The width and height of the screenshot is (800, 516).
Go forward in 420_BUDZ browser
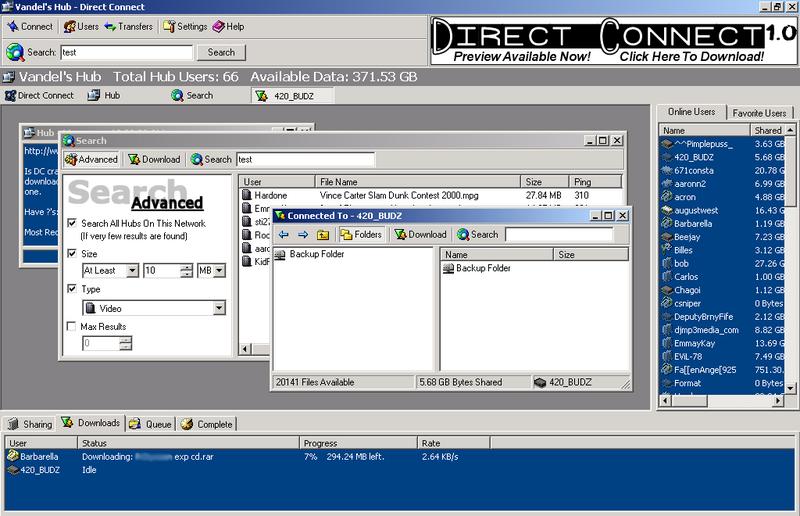(x=303, y=235)
